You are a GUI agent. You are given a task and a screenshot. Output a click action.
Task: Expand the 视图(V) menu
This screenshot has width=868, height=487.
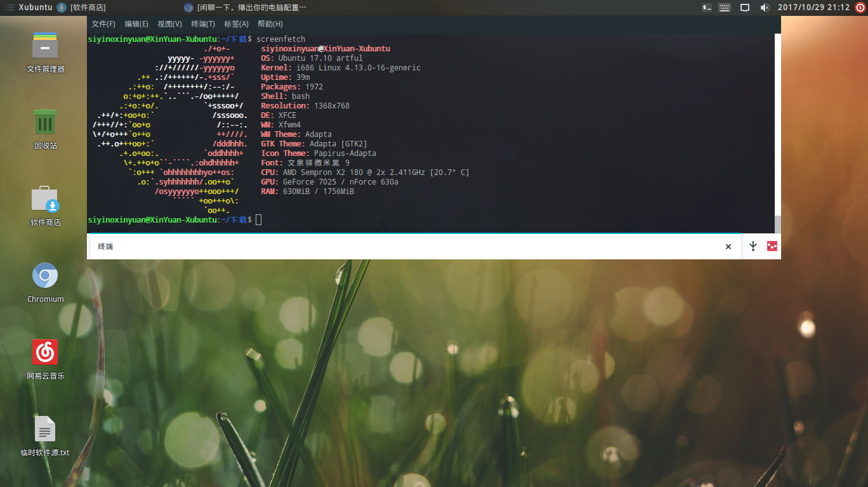[x=169, y=24]
